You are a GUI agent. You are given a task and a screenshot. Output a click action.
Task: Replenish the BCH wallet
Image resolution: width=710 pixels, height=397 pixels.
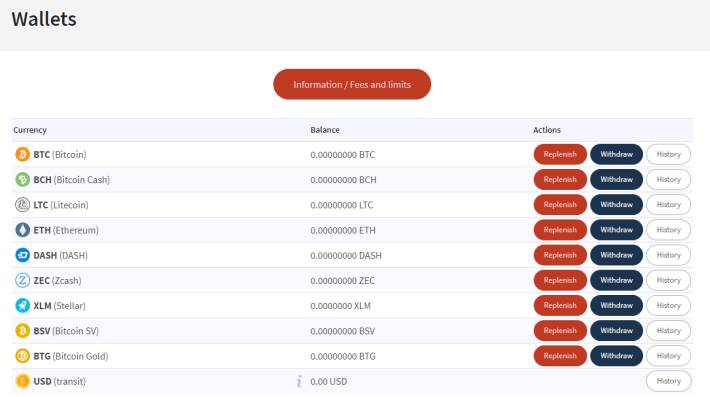click(x=560, y=180)
